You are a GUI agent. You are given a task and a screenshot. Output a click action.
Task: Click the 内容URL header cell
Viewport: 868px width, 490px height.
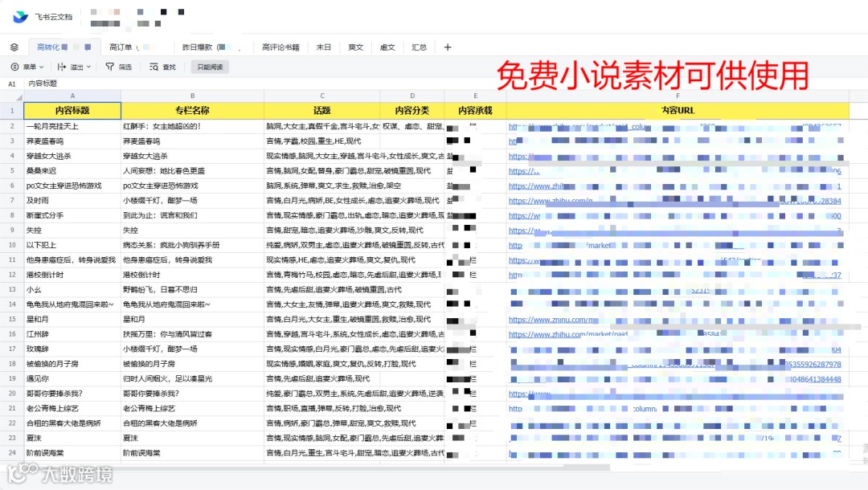[678, 111]
